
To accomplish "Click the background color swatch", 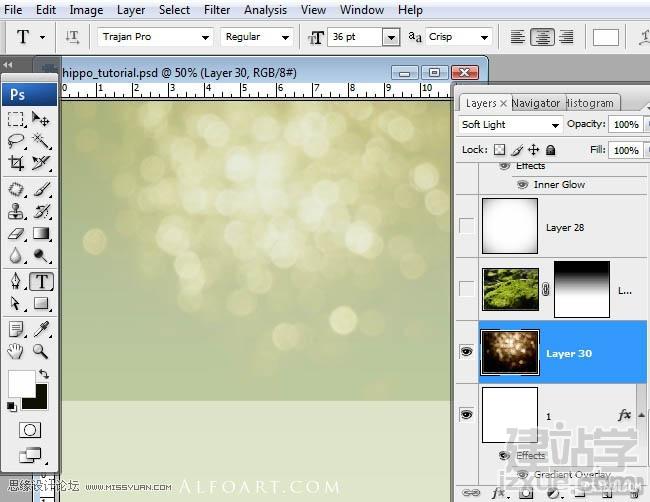I will pos(40,401).
